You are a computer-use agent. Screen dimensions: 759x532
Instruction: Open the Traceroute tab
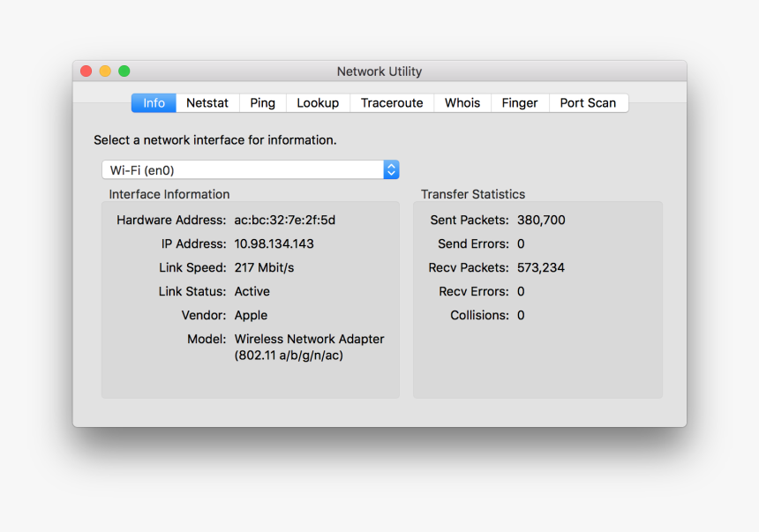click(x=392, y=103)
